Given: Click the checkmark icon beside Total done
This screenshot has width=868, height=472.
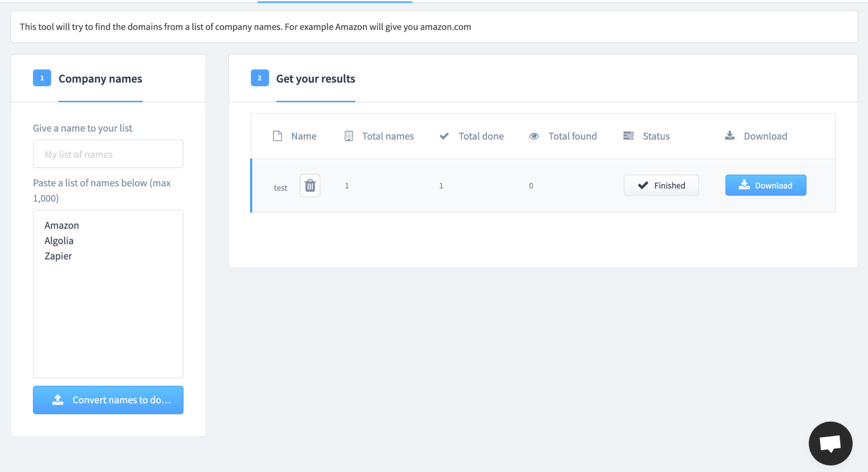Looking at the screenshot, I should (444, 136).
